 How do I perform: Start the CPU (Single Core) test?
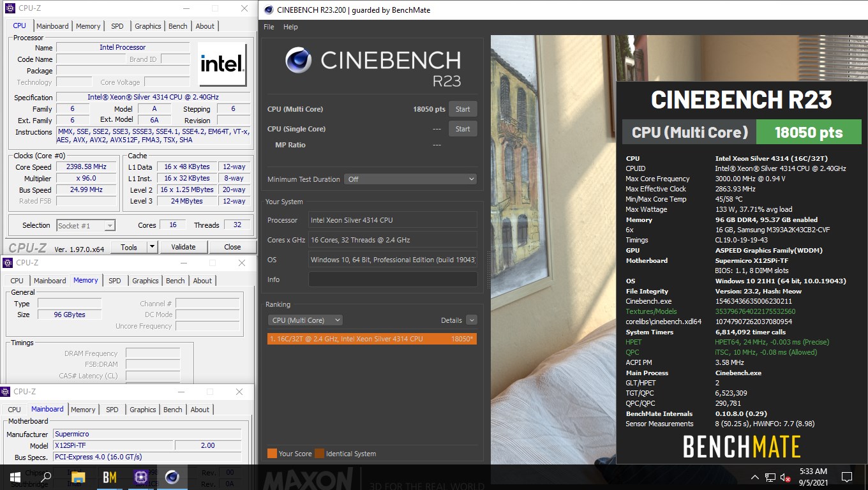(x=463, y=129)
